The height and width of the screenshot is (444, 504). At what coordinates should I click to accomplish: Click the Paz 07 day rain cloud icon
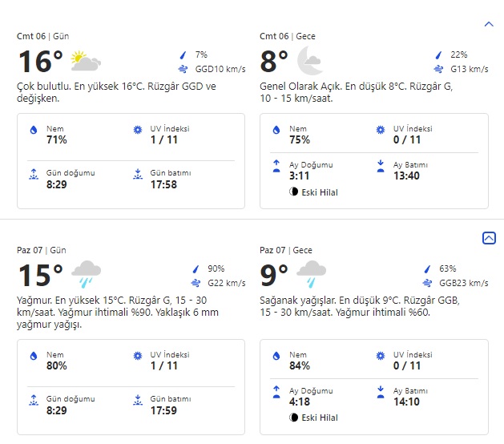tap(86, 273)
